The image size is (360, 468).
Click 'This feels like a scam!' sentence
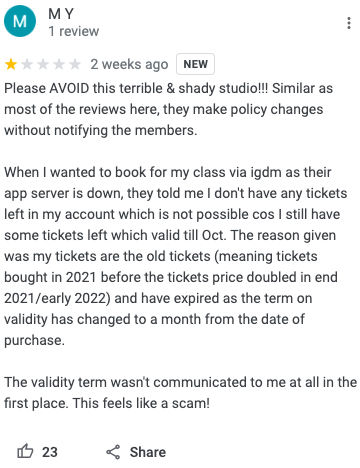(141, 403)
